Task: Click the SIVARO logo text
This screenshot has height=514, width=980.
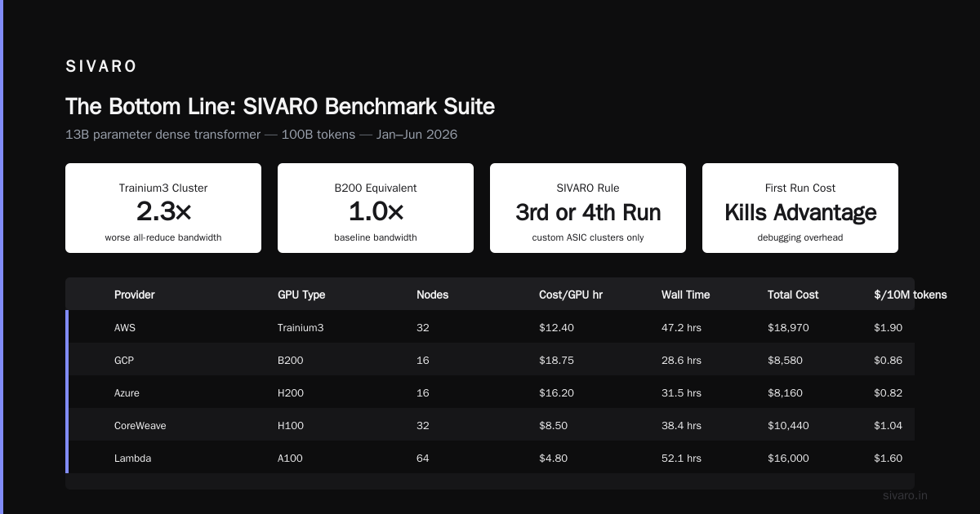Action: coord(100,67)
